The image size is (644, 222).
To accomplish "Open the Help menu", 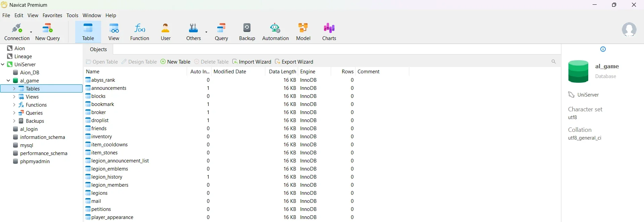I will click(111, 15).
